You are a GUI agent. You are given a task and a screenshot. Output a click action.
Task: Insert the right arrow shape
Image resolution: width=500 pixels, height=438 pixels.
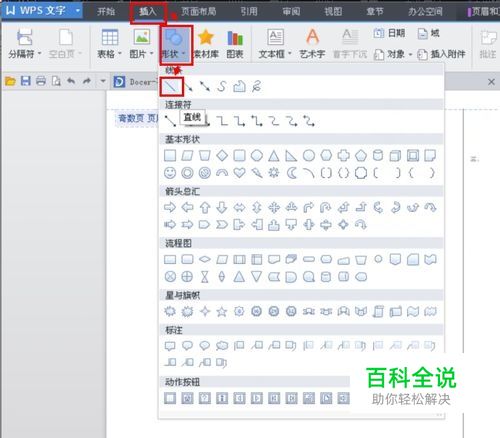click(x=170, y=208)
